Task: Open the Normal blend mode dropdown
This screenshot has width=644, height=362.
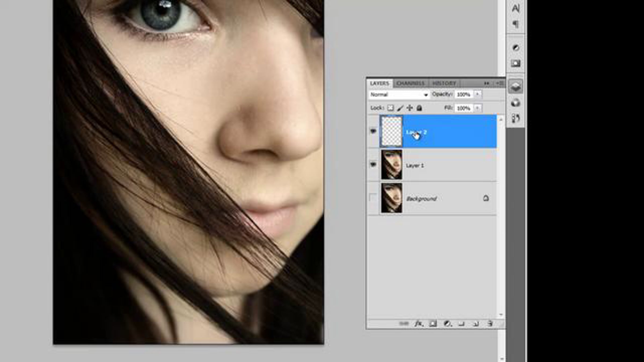Action: tap(398, 94)
